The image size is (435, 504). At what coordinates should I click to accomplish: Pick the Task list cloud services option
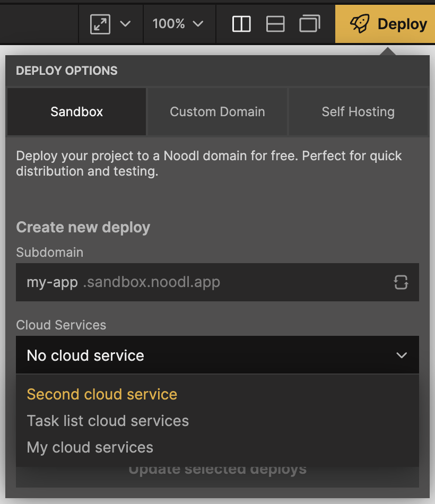coord(108,421)
